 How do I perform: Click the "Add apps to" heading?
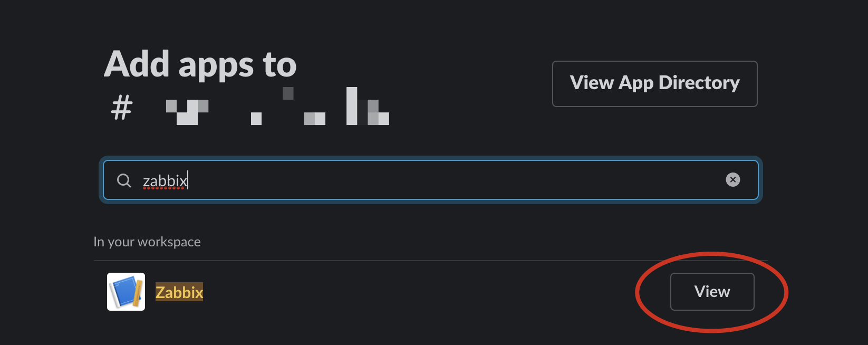coord(200,64)
